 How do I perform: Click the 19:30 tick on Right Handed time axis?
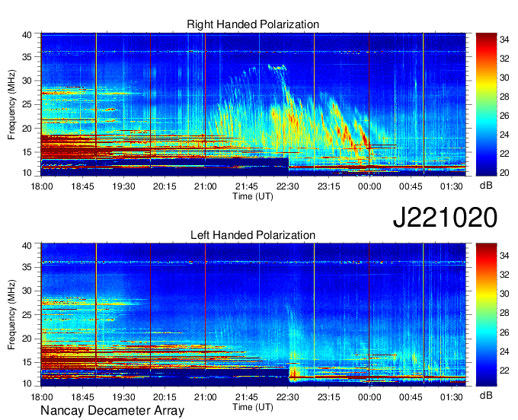(x=123, y=186)
